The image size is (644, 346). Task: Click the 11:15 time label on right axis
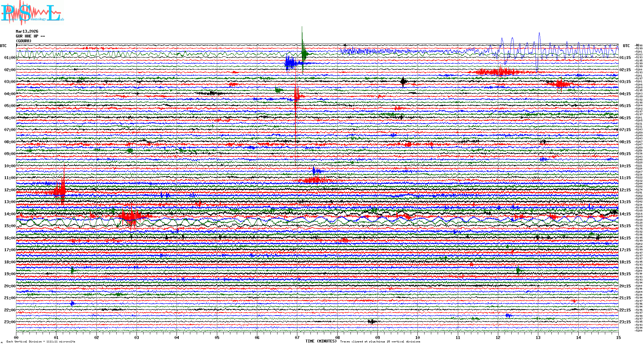pos(625,178)
